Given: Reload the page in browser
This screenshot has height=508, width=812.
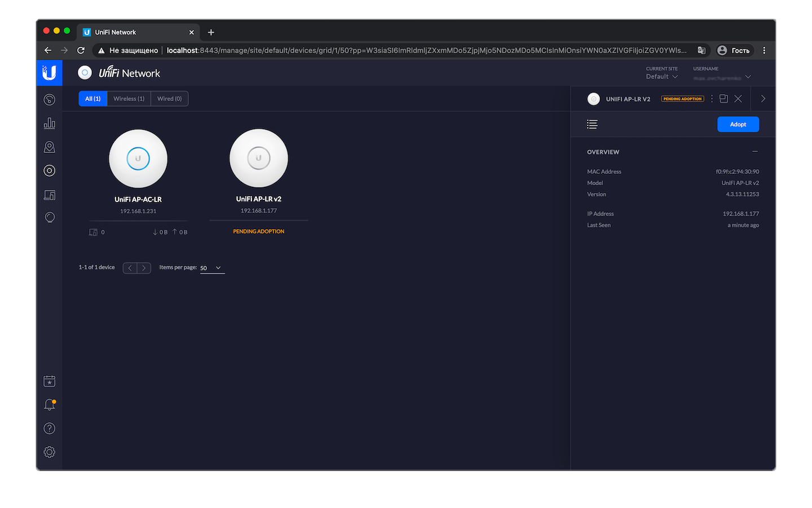Looking at the screenshot, I should coord(81,50).
